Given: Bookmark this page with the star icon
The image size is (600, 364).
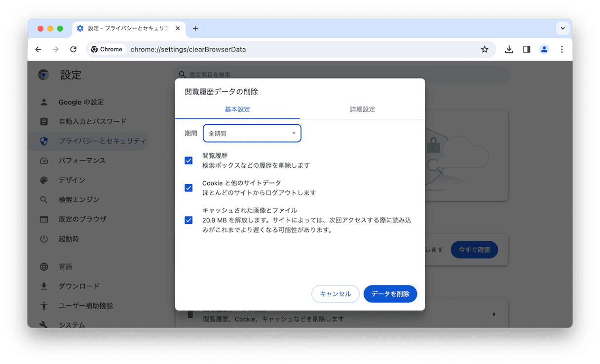Looking at the screenshot, I should tap(485, 49).
